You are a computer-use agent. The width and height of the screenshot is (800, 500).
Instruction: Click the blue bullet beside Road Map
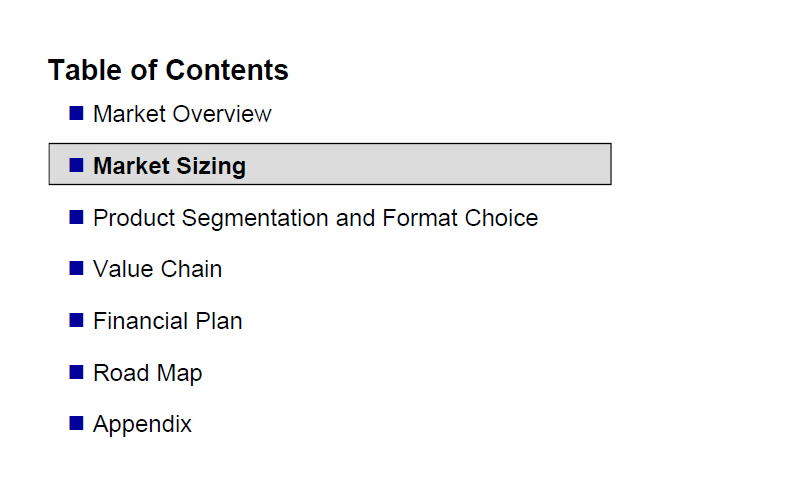coord(76,372)
